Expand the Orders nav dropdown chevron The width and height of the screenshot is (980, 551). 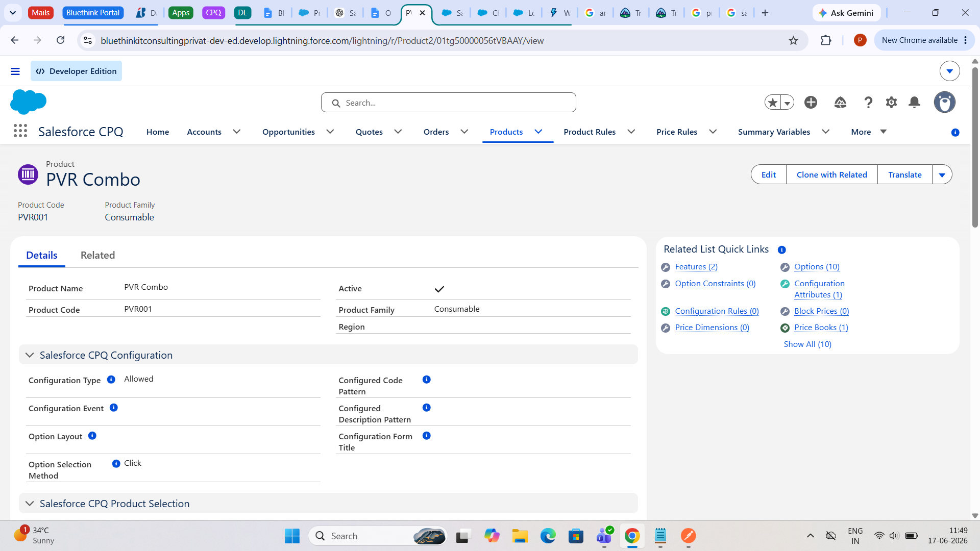(x=464, y=132)
